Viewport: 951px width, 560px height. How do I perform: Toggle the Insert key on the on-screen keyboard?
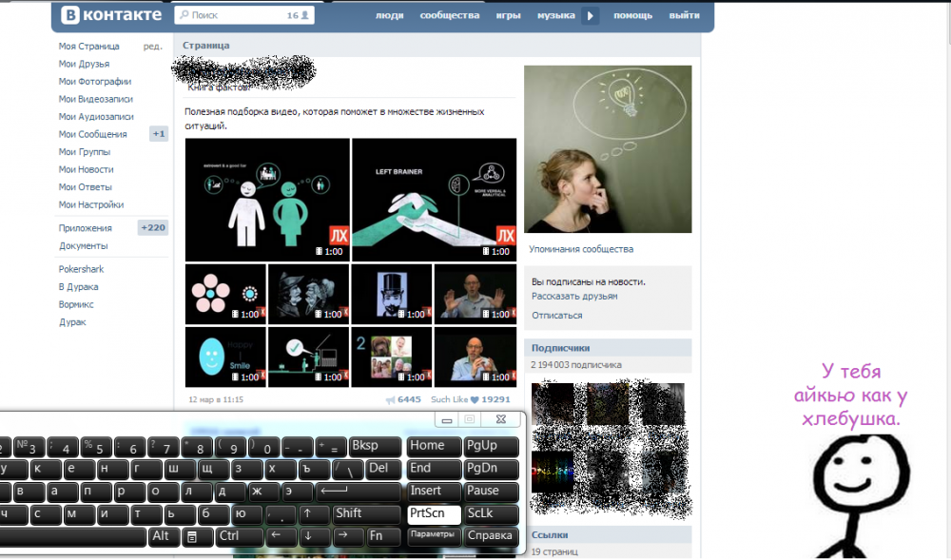[433, 491]
